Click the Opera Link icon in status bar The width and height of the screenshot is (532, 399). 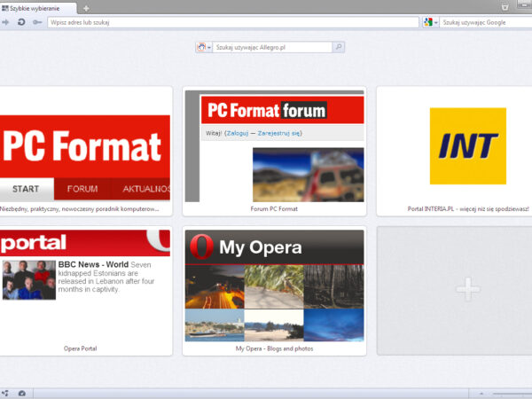tap(6, 393)
